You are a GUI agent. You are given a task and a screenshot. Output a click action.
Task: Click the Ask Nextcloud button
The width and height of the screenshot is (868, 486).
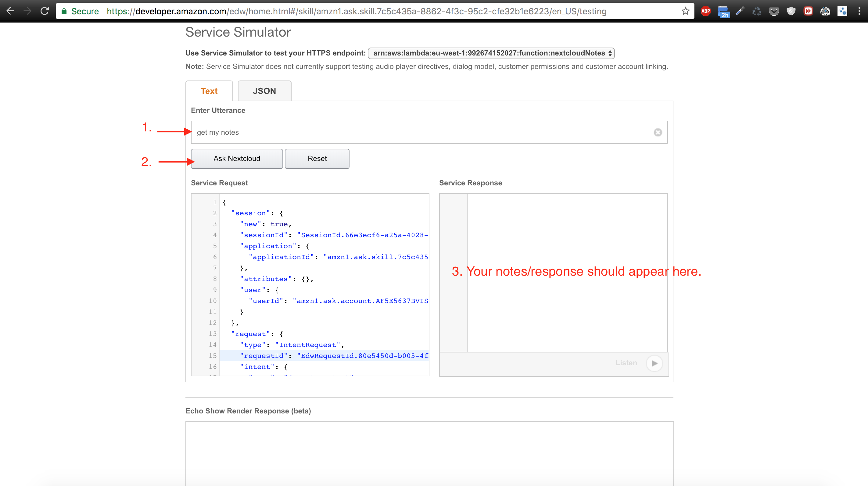[237, 158]
